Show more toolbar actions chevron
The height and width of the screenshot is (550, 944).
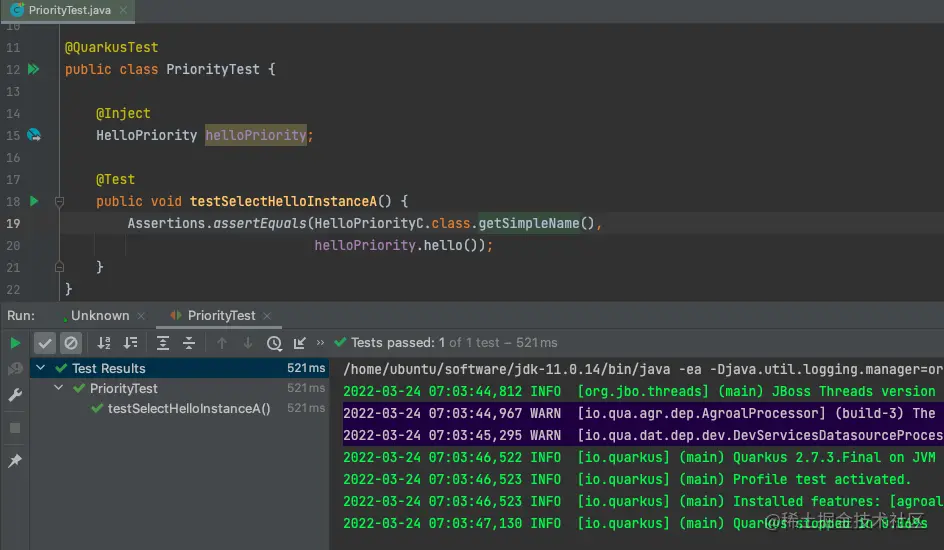click(320, 342)
